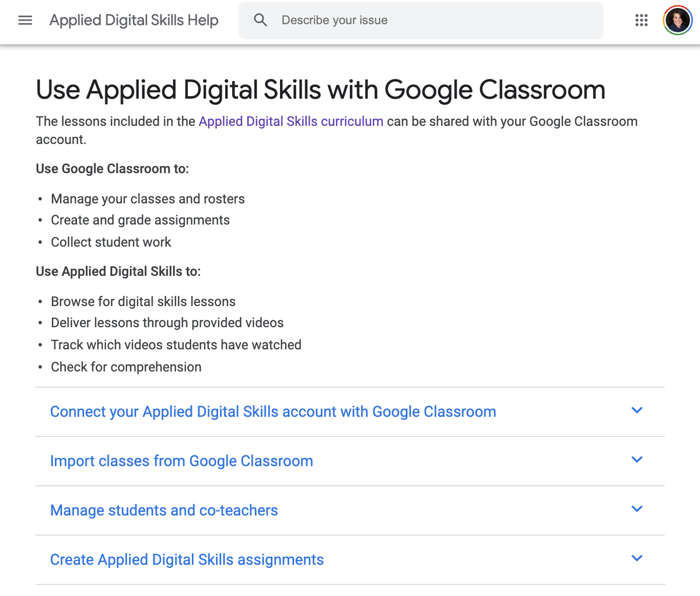700x596 pixels.
Task: Click 'Collect student work' bullet
Action: pos(111,242)
